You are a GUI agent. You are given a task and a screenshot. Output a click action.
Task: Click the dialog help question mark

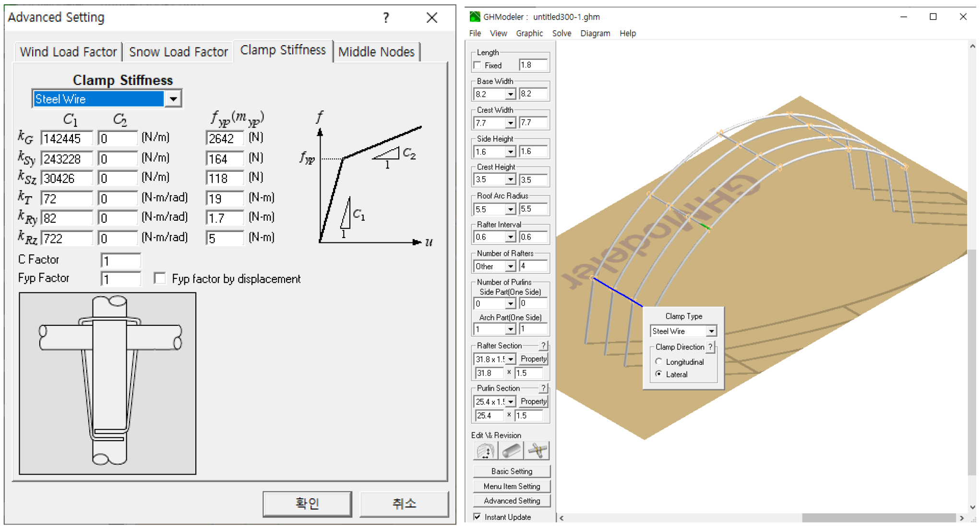(x=386, y=18)
